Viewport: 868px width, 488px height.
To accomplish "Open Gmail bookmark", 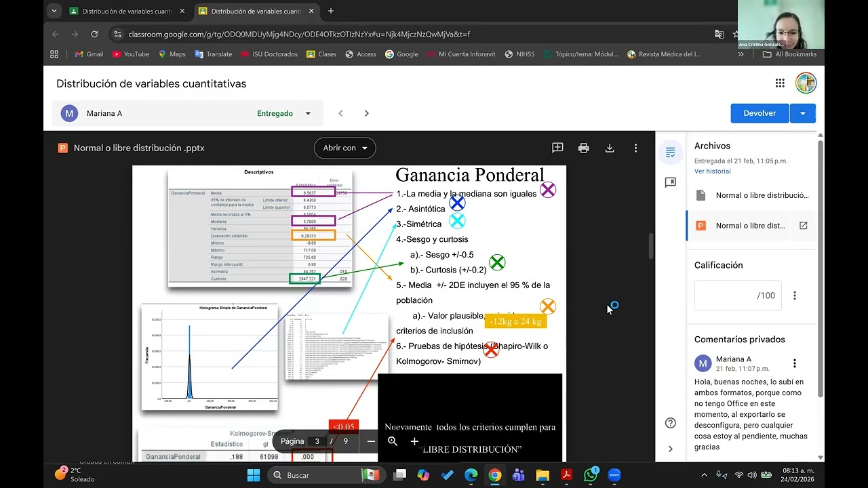I will tap(89, 54).
